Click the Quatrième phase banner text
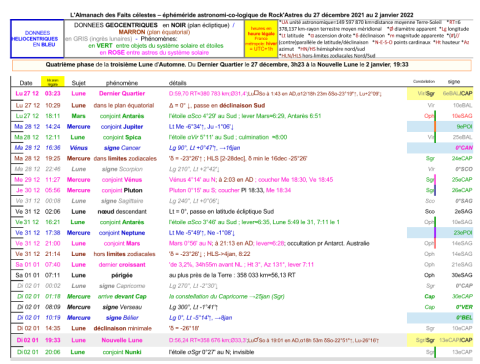 pyautogui.click(x=227, y=65)
